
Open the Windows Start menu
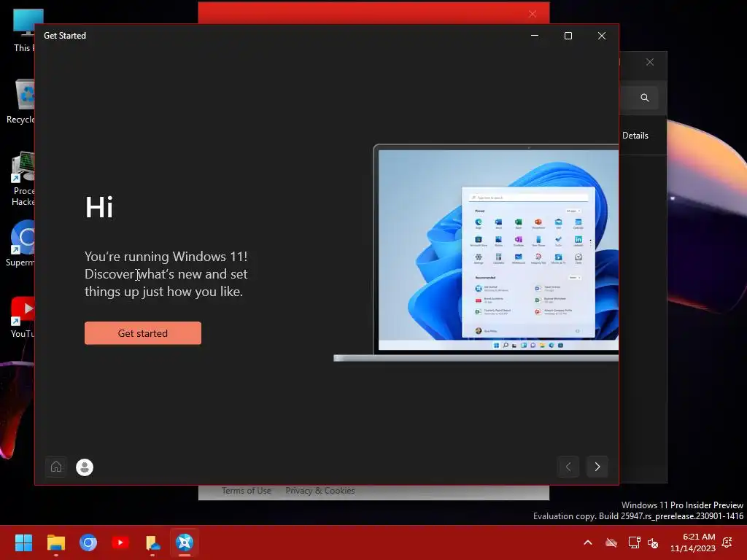coord(23,542)
